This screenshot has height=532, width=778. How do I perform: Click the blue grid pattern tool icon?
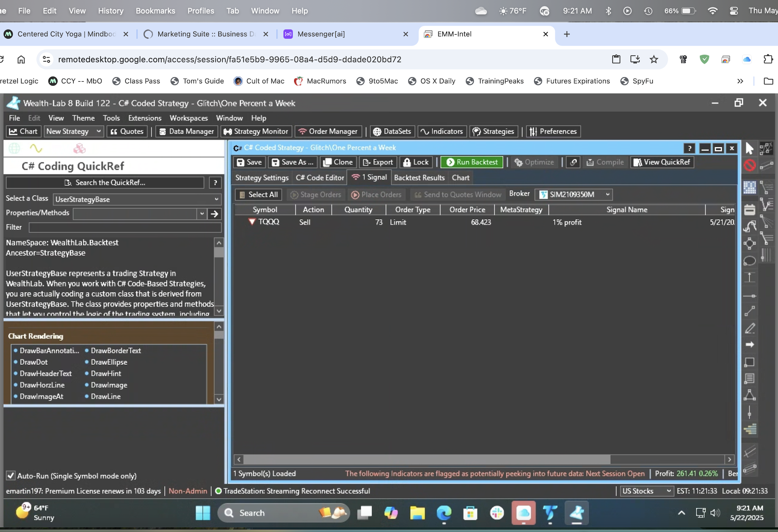pyautogui.click(x=750, y=187)
